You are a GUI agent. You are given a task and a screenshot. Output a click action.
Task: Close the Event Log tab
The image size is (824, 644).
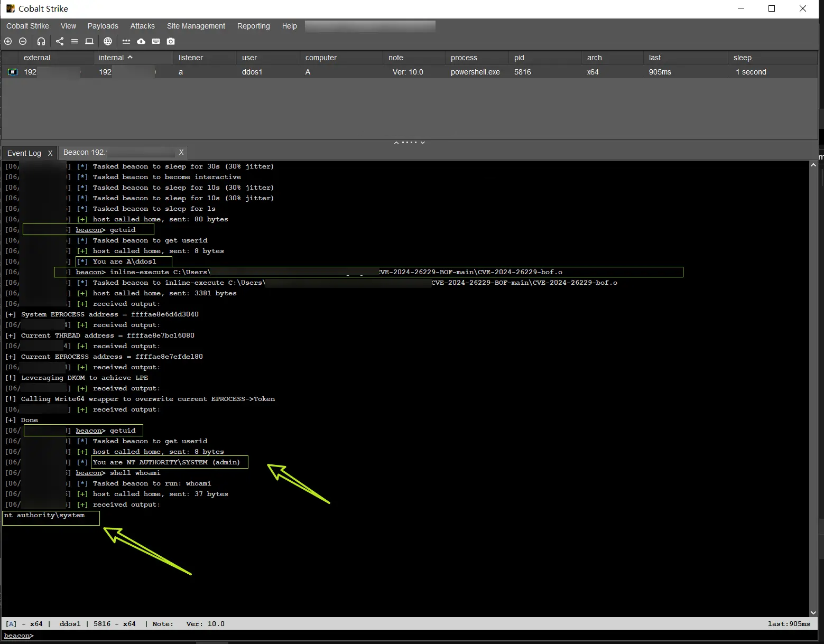pos(50,153)
